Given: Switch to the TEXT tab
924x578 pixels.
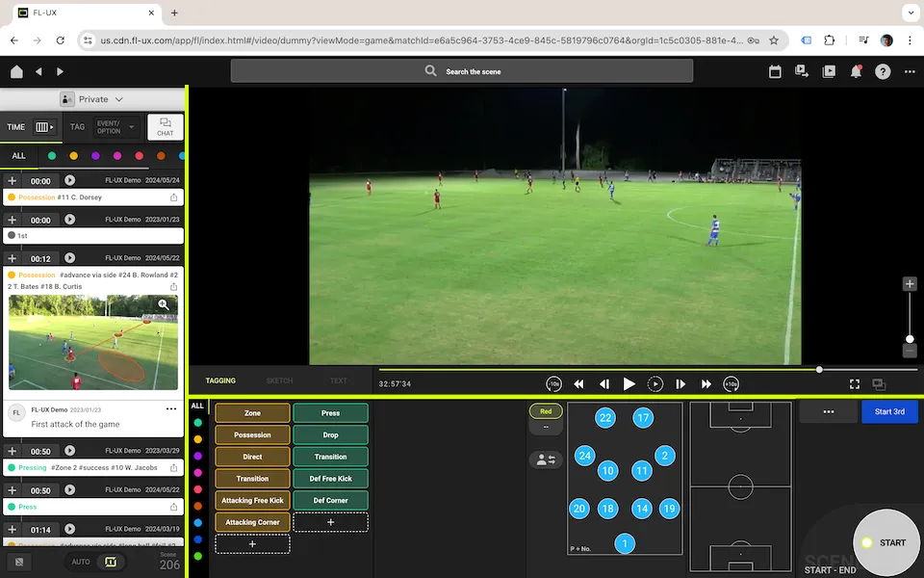Looking at the screenshot, I should (338, 381).
